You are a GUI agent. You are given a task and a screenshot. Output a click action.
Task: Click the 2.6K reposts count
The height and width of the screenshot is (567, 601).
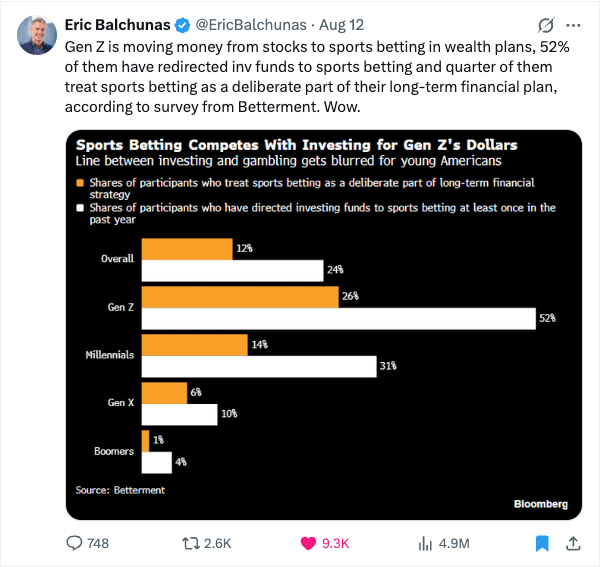(218, 543)
